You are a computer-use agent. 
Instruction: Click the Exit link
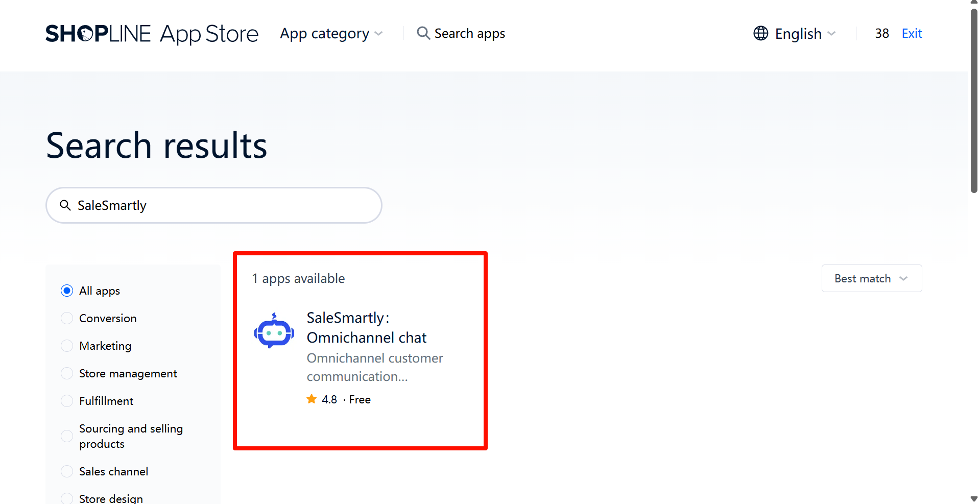coord(912,34)
